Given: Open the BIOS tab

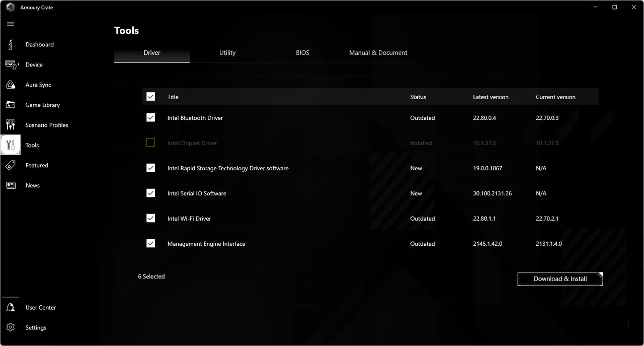Looking at the screenshot, I should (x=303, y=53).
